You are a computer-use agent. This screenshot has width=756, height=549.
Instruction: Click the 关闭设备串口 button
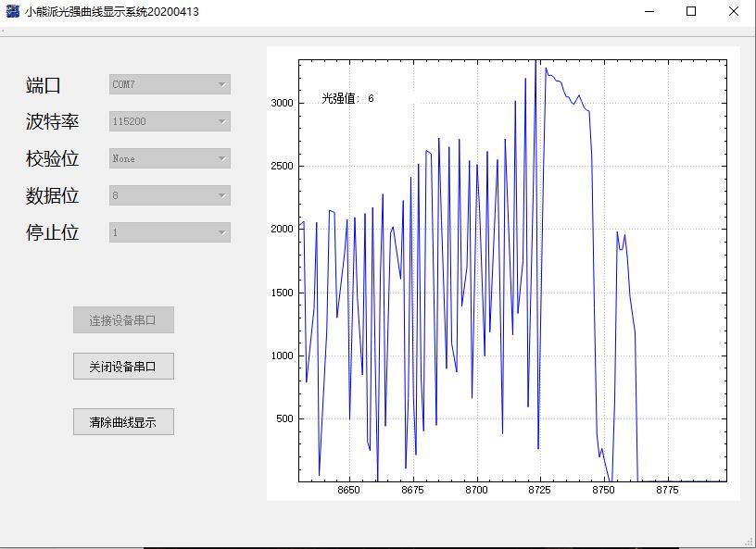click(x=123, y=367)
